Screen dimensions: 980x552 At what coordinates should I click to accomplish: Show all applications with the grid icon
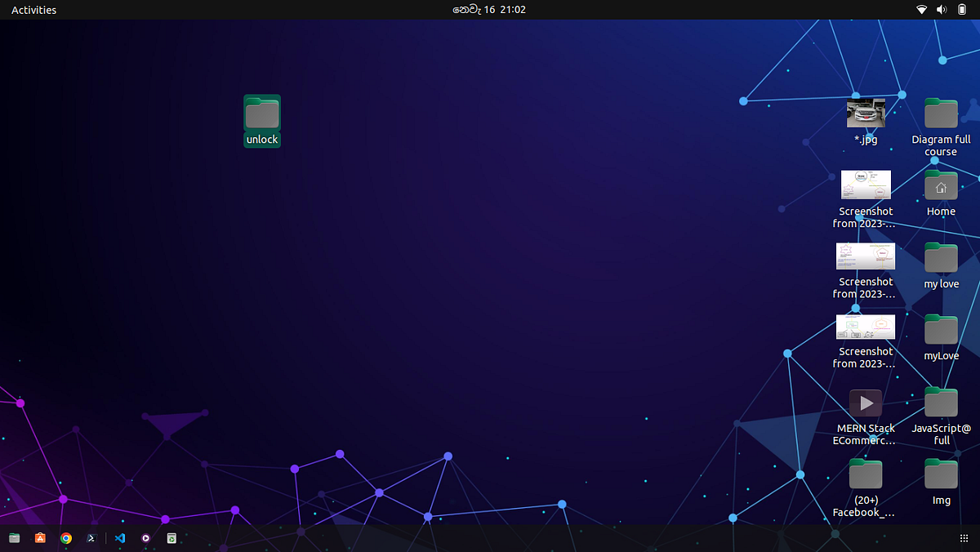pyautogui.click(x=964, y=538)
